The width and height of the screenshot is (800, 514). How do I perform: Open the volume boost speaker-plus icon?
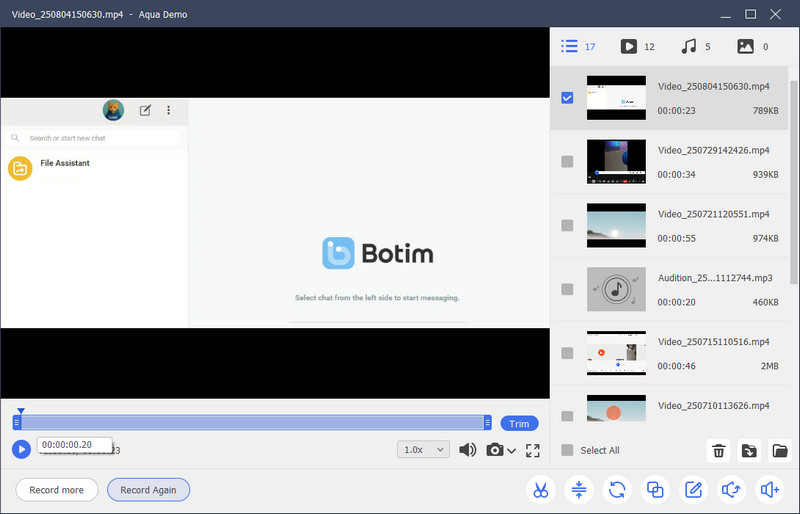click(x=769, y=490)
